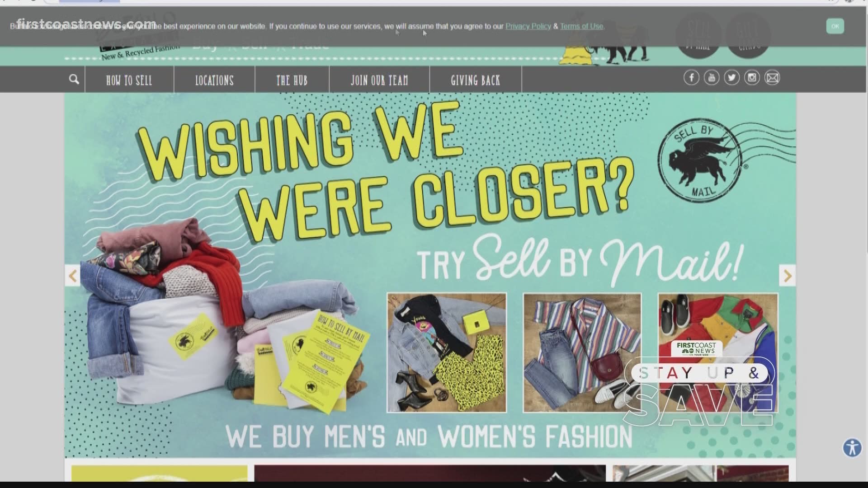Accept cookies with the OK button

[x=835, y=26]
